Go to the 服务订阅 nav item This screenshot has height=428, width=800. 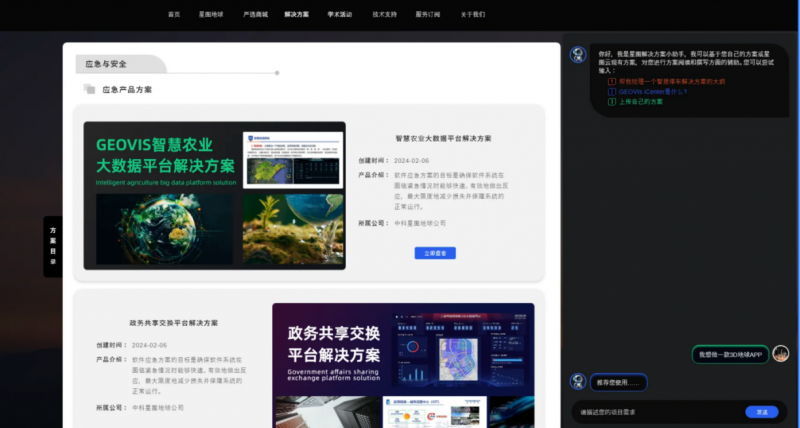coord(428,15)
